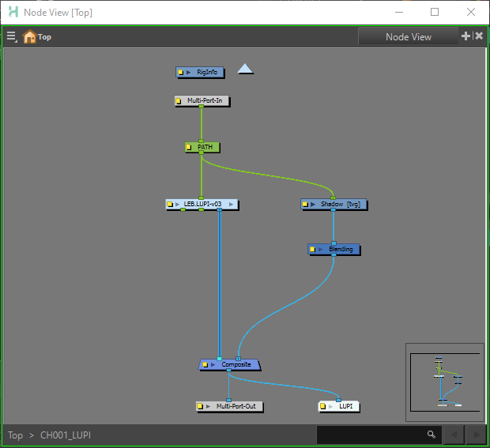This screenshot has width=490, height=448.
Task: Toggle the Composite node yellow enable square
Action: 205,365
